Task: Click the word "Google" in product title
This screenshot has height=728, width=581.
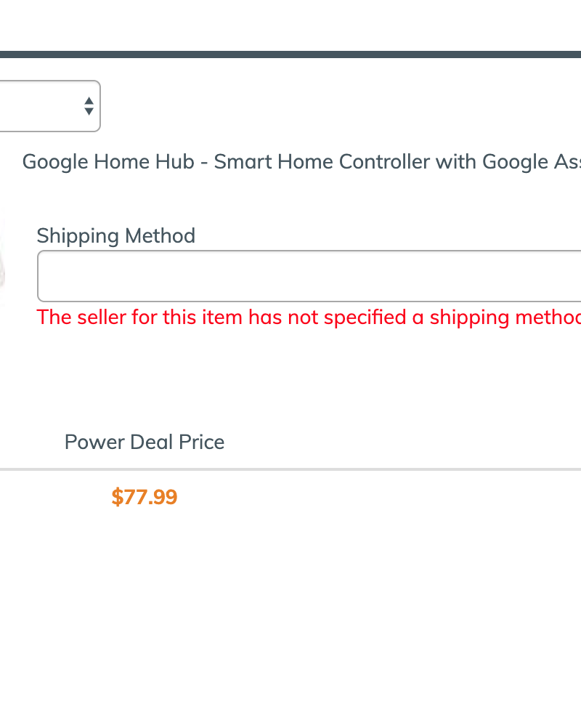Action: pyautogui.click(x=55, y=161)
